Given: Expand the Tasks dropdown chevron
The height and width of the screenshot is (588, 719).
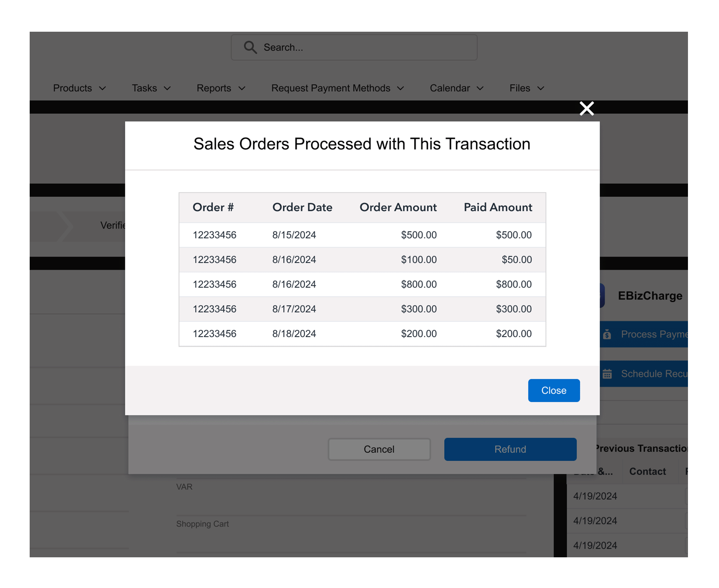Looking at the screenshot, I should pos(167,88).
